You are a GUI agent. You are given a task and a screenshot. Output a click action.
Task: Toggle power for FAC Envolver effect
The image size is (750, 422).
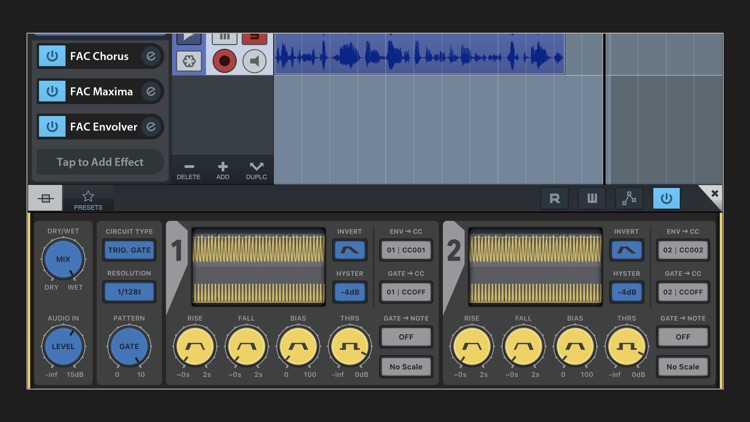(x=52, y=126)
